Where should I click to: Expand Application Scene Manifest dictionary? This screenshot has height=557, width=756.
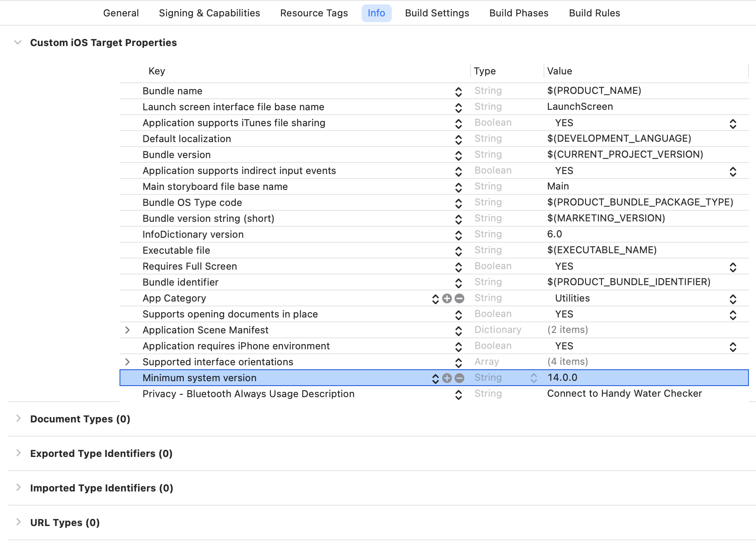(127, 330)
